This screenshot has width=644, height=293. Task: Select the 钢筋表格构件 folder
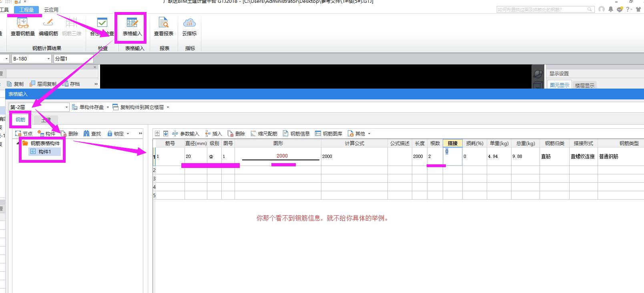41,143
